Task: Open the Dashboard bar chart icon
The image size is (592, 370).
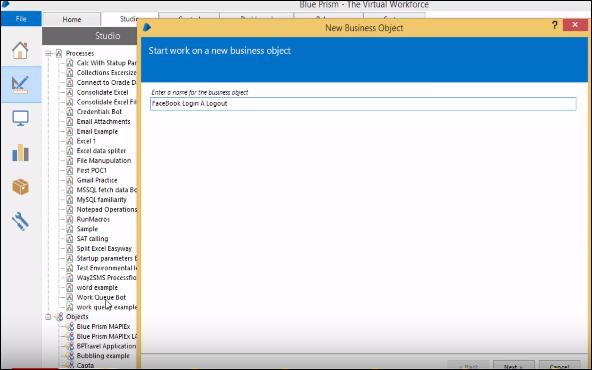Action: (20, 153)
